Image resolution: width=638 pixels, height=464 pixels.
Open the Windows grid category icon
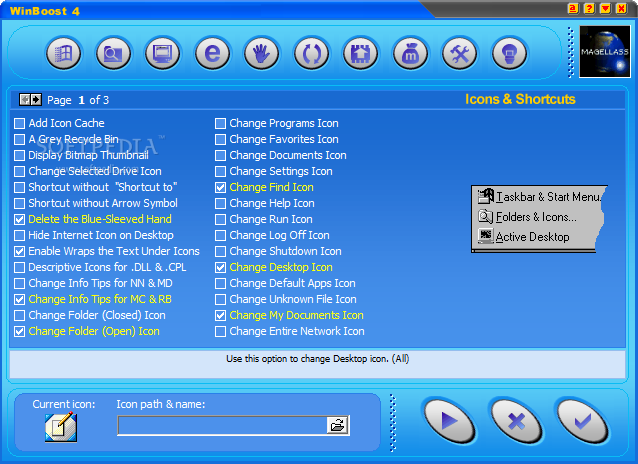pyautogui.click(x=64, y=53)
